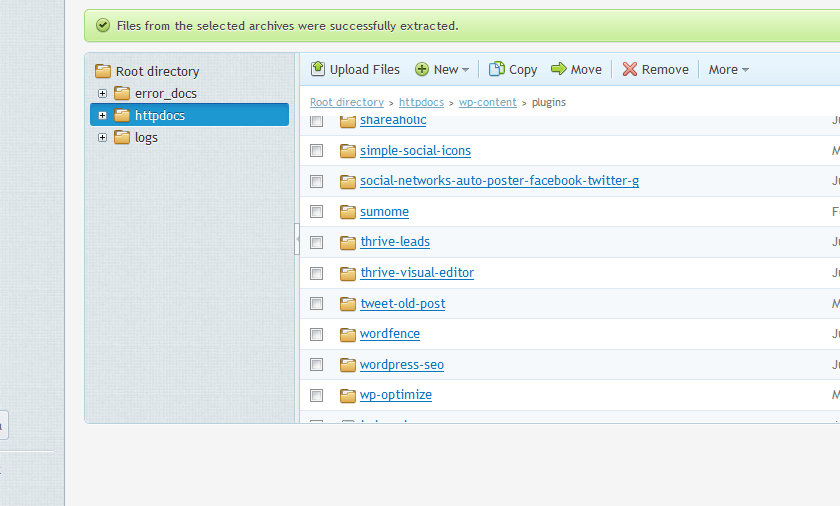840x506 pixels.
Task: Open the More dropdown menu
Action: coord(729,70)
